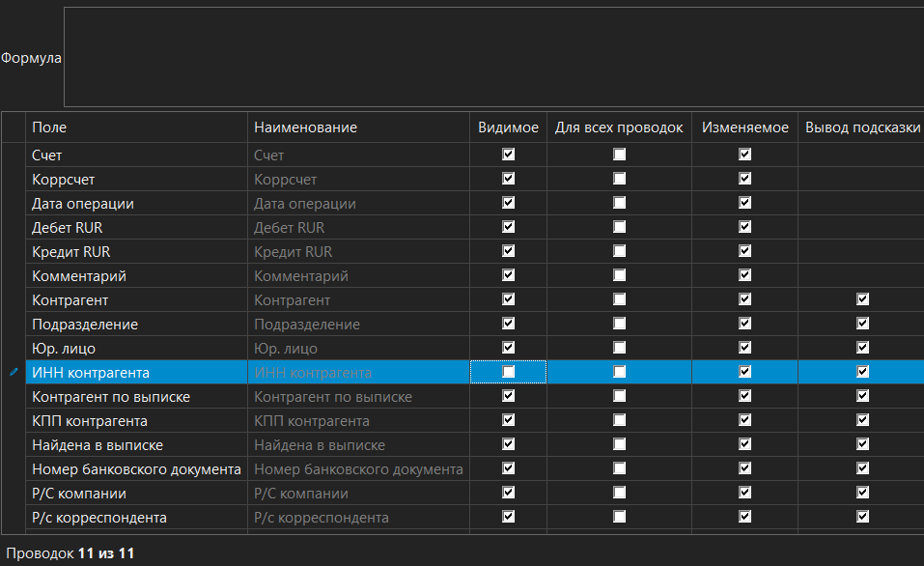Click the Видимое column header
Screen dimensions: 924x566
pos(508,127)
